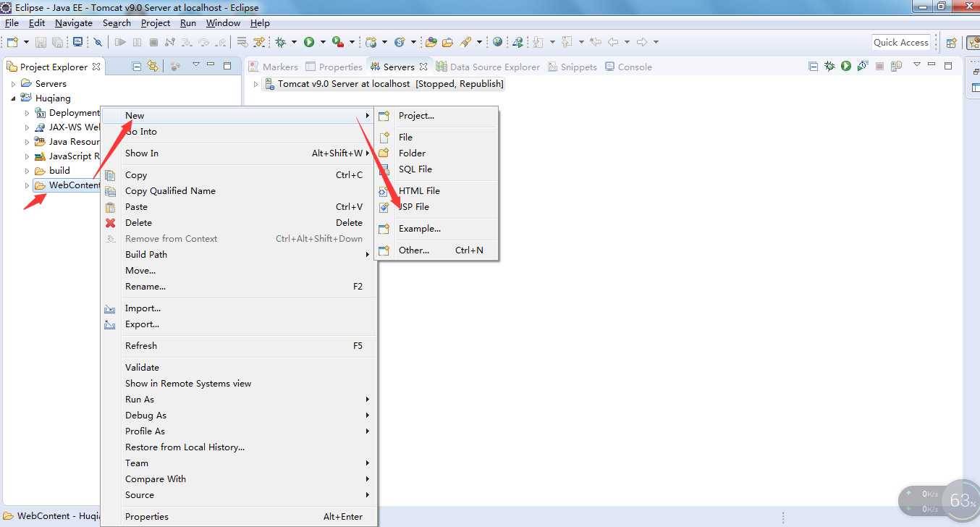Open the Debug dropdown arrow in toolbar

point(294,42)
